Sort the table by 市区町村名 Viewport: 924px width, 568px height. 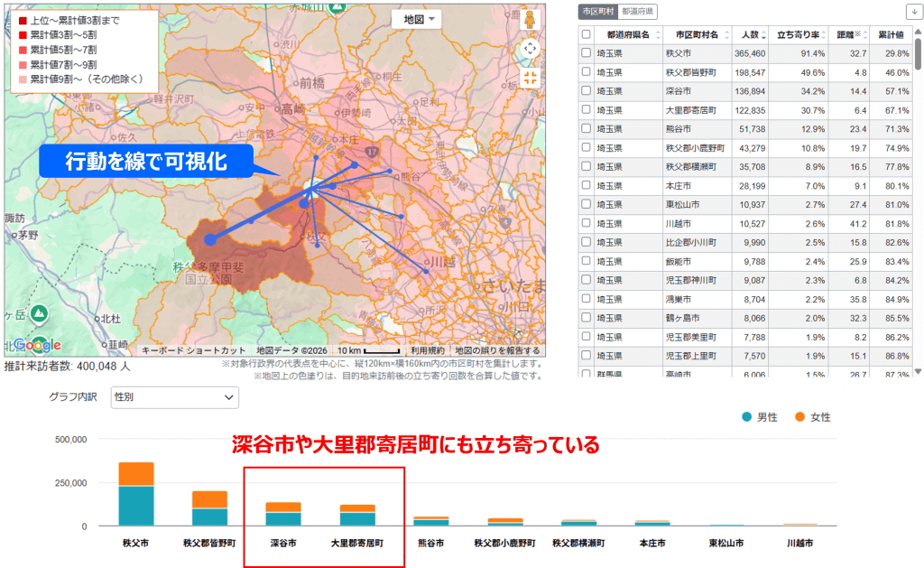pos(727,34)
